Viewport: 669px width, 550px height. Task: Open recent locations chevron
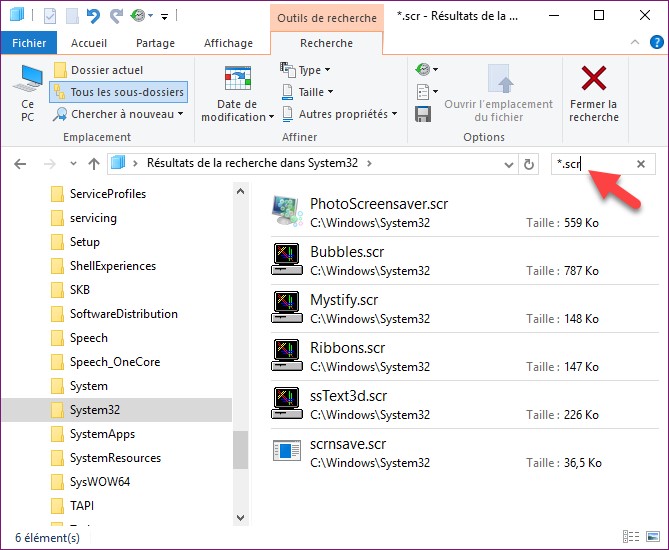click(x=73, y=163)
